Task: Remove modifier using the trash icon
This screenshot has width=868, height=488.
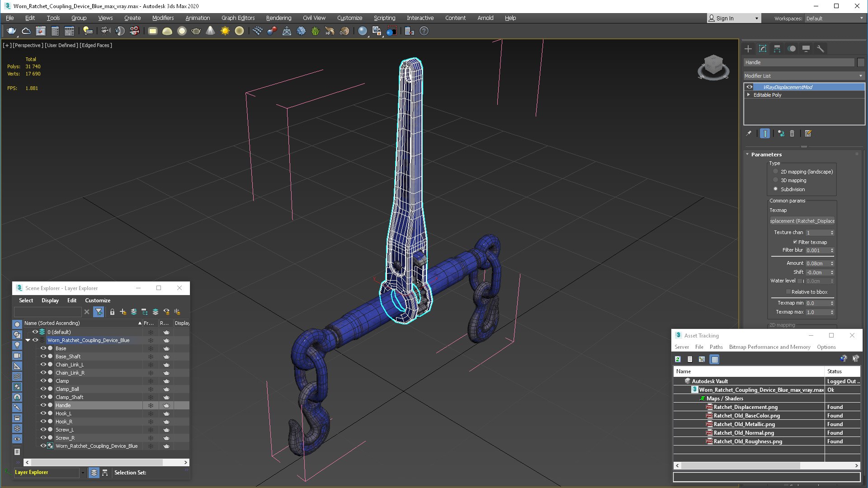Action: [792, 134]
